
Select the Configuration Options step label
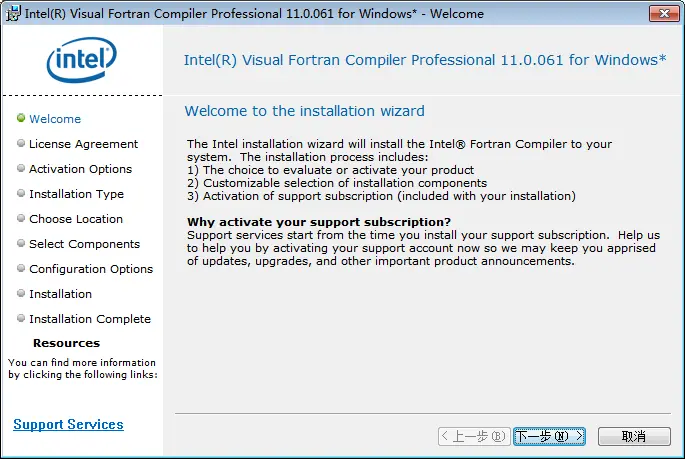91,269
